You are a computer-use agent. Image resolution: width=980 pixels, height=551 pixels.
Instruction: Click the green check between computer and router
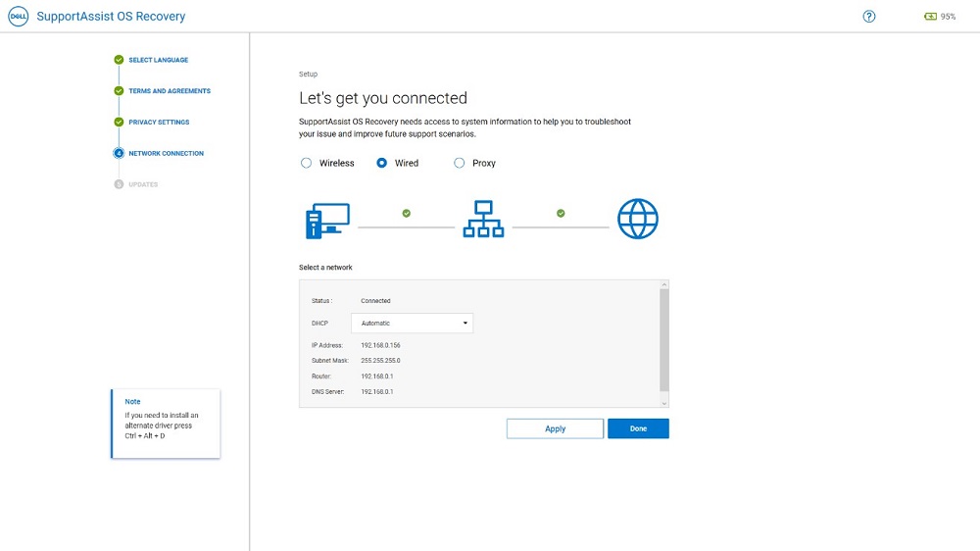pyautogui.click(x=407, y=214)
